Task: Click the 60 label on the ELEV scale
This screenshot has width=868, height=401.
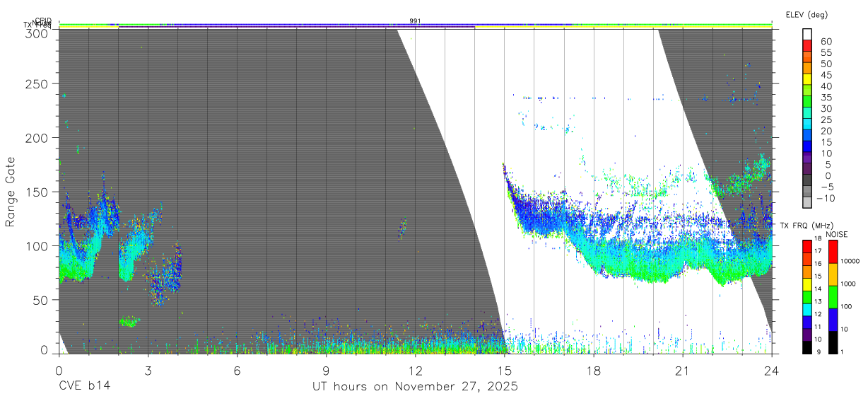Action: point(826,42)
